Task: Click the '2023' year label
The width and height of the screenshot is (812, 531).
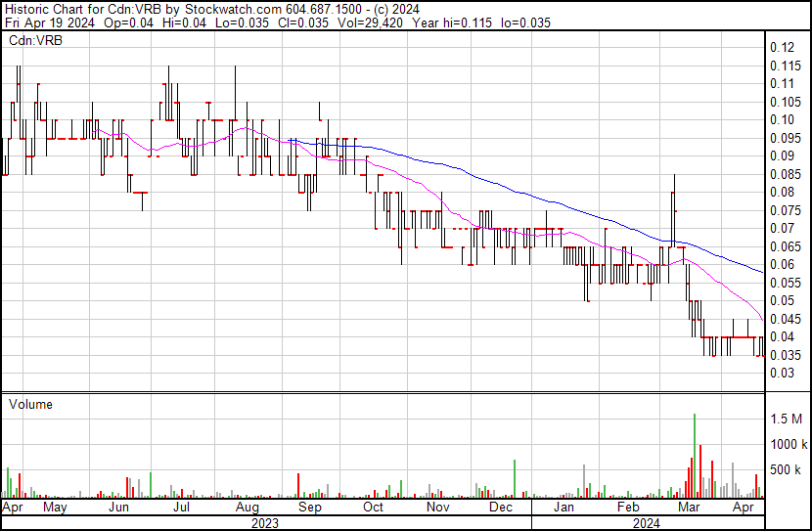Action: (x=264, y=523)
